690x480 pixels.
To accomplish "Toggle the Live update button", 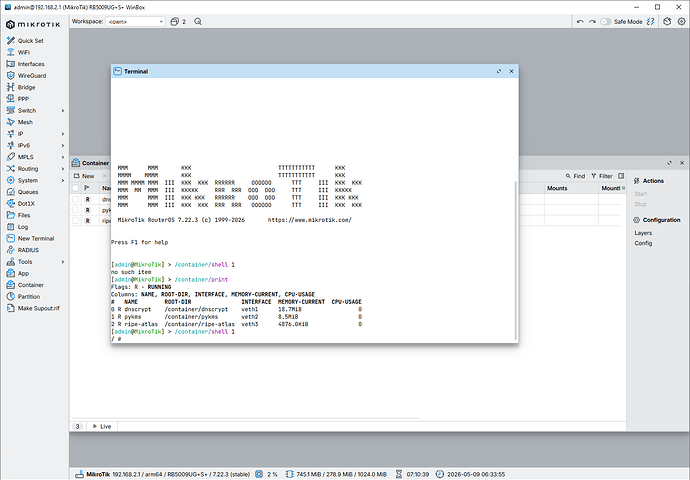I will (x=102, y=426).
